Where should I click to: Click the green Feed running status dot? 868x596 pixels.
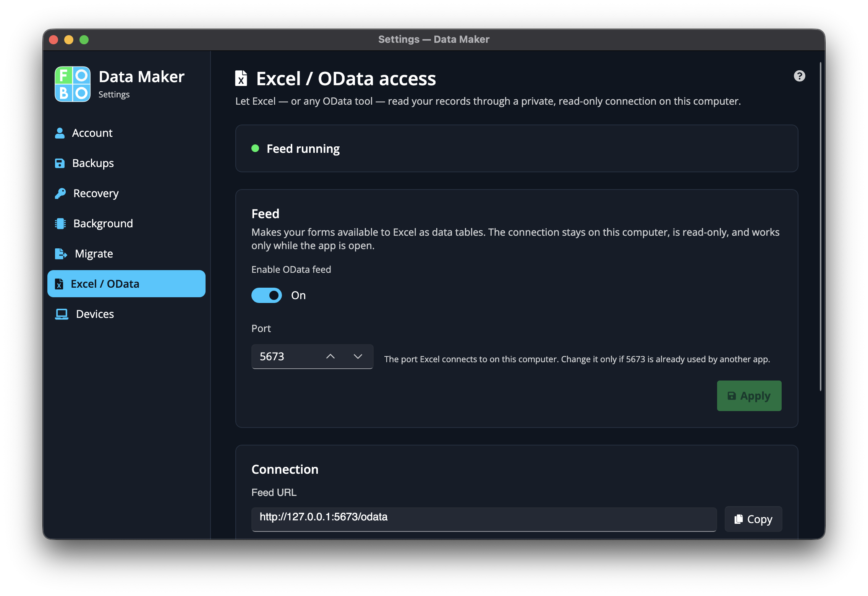255,148
